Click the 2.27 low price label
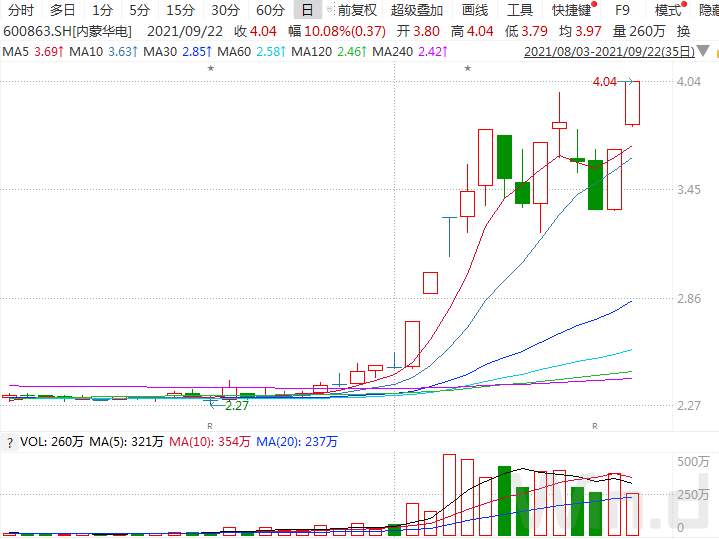 237,406
